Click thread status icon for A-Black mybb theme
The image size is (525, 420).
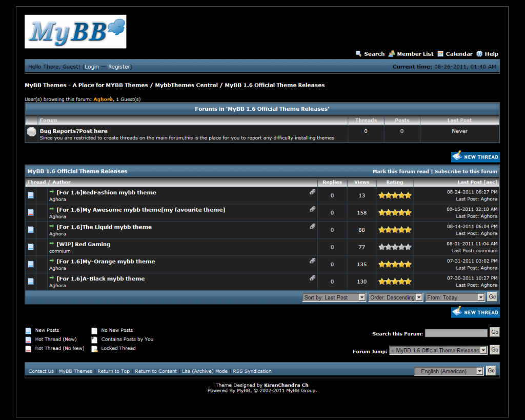pyautogui.click(x=31, y=282)
